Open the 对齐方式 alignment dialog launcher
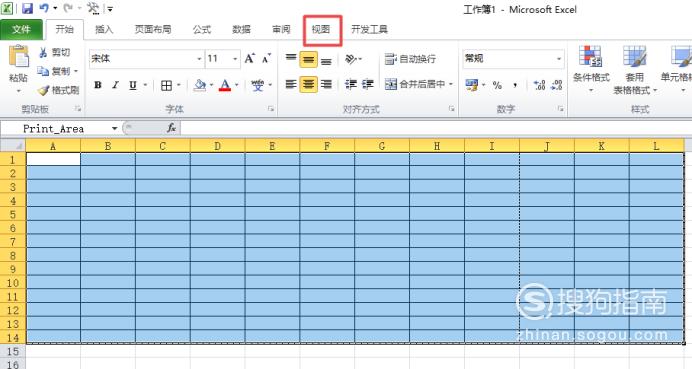692x369 pixels. [x=451, y=109]
